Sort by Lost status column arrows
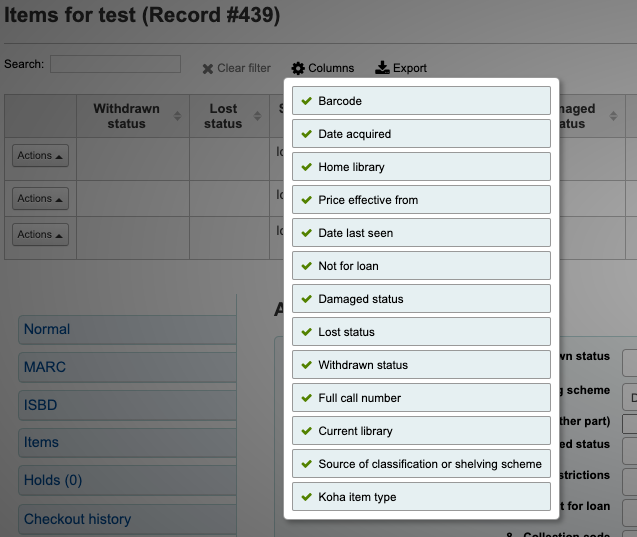 click(261, 117)
